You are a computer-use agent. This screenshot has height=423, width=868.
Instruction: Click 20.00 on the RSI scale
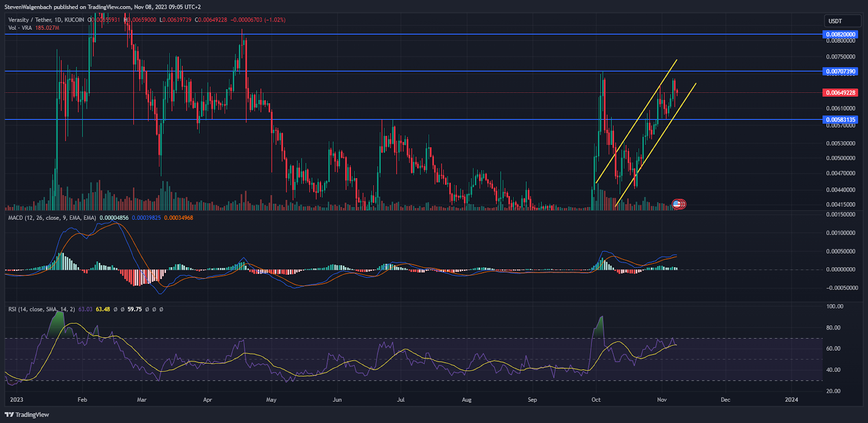833,391
